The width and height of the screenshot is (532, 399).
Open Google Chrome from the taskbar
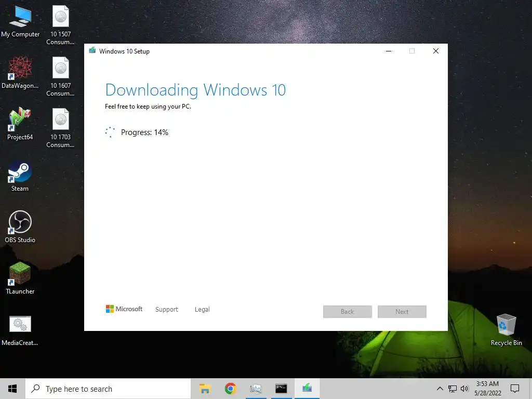[230, 389]
